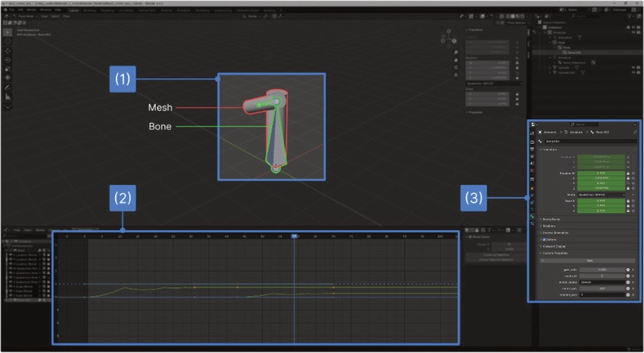
Task: Click the playhead at frame 65
Action: coord(295,237)
